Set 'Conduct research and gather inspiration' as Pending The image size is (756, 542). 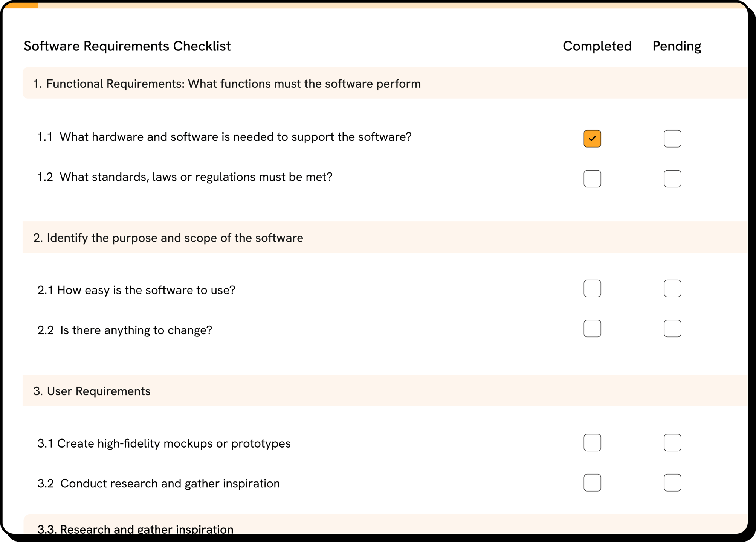pyautogui.click(x=672, y=483)
